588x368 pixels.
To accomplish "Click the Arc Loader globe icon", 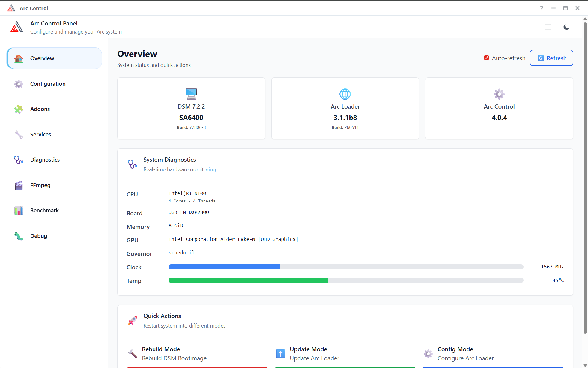I will click(345, 94).
